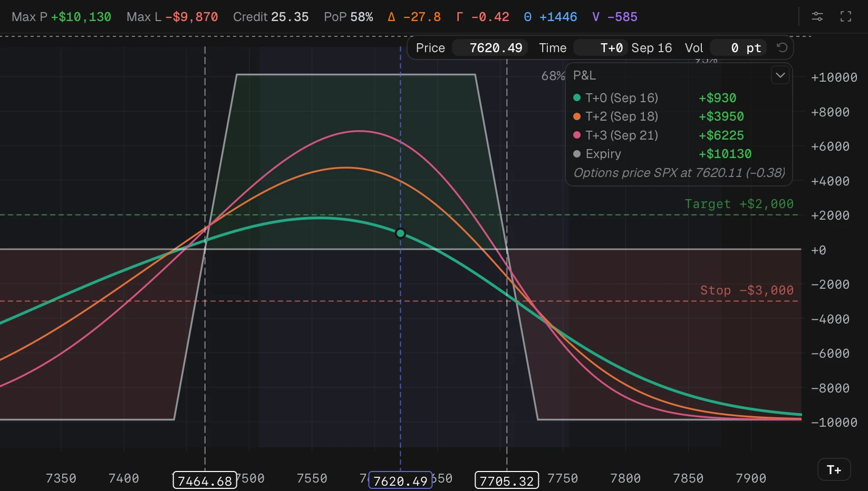The image size is (868, 491).
Task: Click Sep 16 date next to Time
Action: [651, 48]
